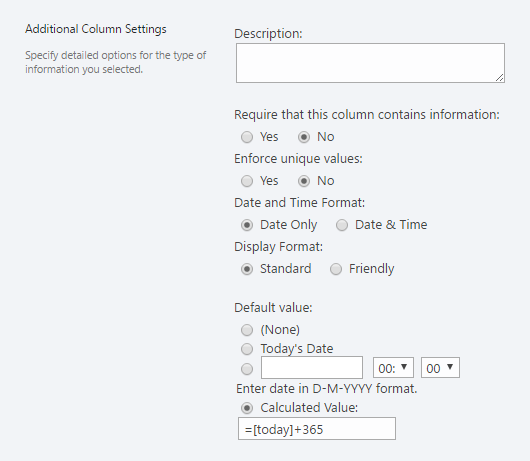Select Date & Time format option

point(342,225)
